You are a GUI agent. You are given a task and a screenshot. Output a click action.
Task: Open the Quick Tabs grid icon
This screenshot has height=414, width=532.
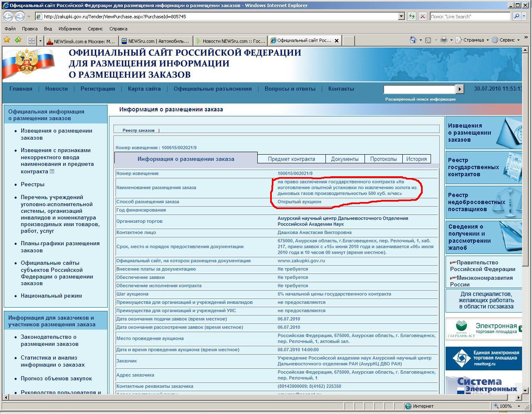coord(32,41)
